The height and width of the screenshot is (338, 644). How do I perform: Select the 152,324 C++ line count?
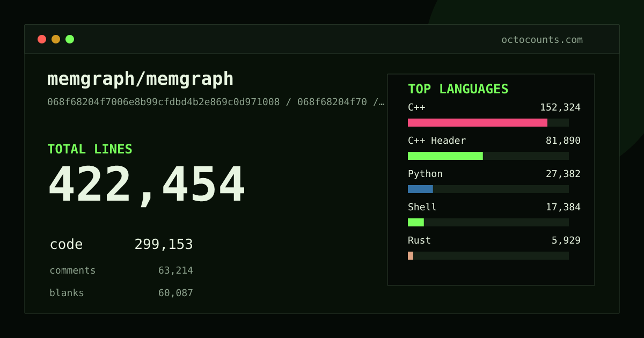[560, 107]
